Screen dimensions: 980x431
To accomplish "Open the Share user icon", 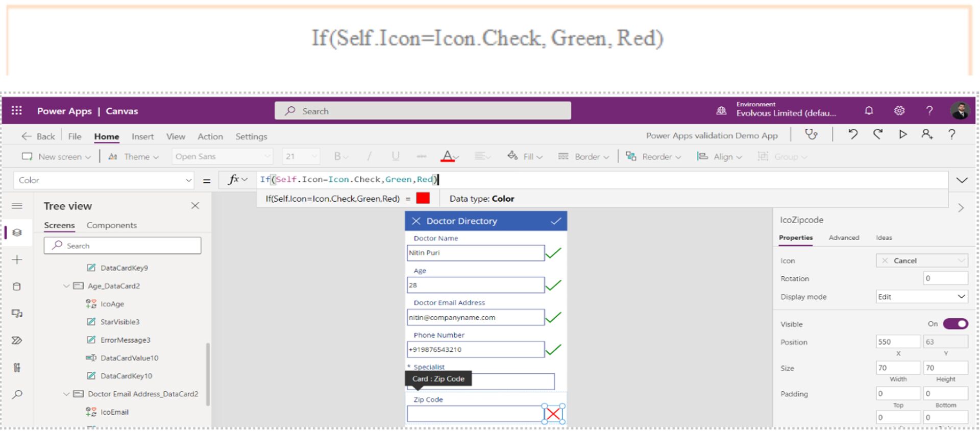I will pyautogui.click(x=927, y=135).
